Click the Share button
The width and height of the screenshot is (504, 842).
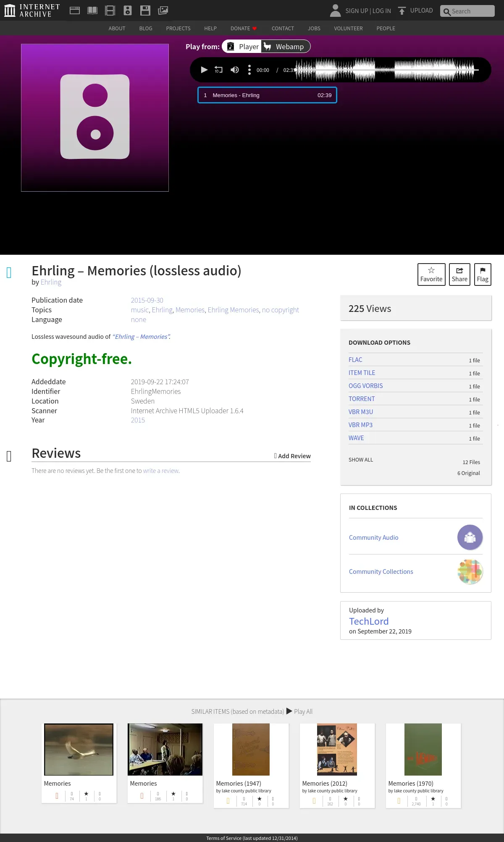pyautogui.click(x=459, y=275)
